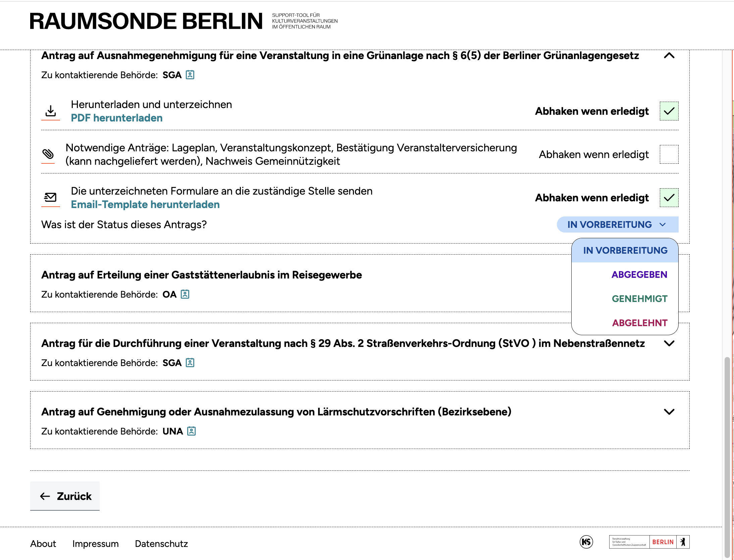Viewport: 734px width, 560px height.
Task: Expand the Lärmschutzvorschriften Antrag section
Action: [x=669, y=412]
